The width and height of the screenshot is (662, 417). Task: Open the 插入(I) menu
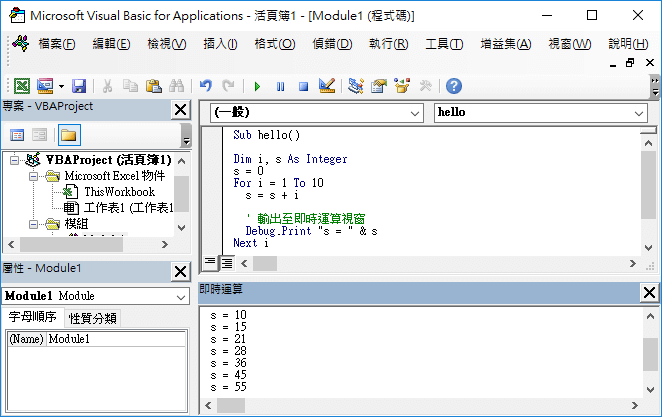[220, 44]
